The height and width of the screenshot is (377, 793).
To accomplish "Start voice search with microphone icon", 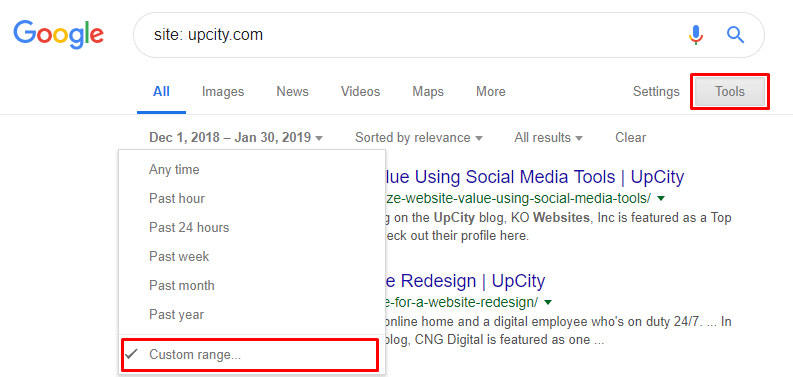I will [x=696, y=35].
